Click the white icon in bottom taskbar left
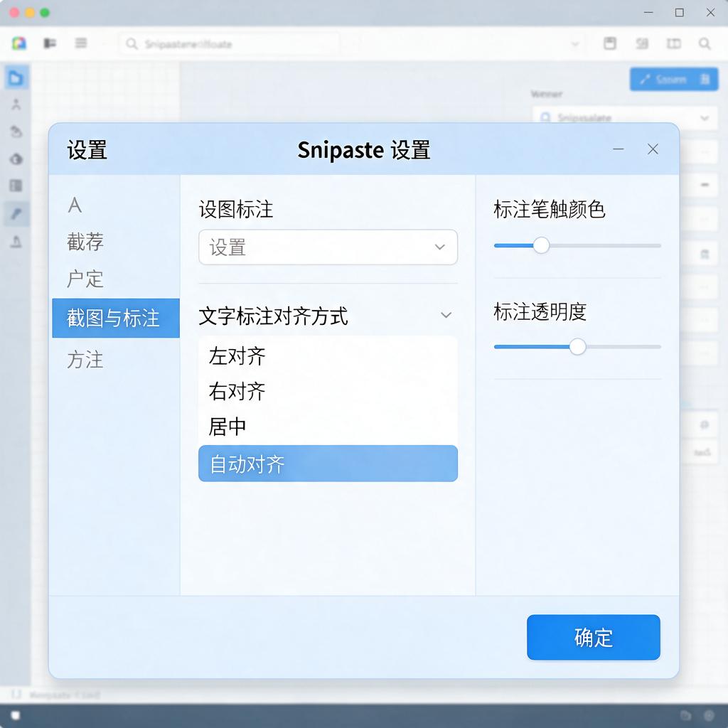728x728 pixels. (x=16, y=715)
